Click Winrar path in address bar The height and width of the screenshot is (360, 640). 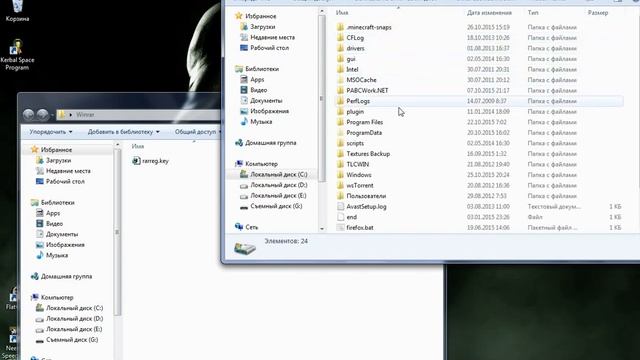85,115
